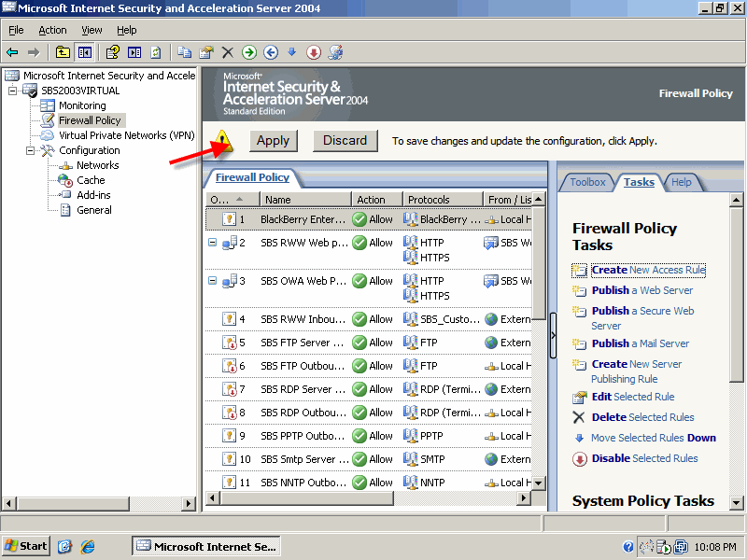Click the Delete X toolbar icon
Image resolution: width=747 pixels, height=560 pixels.
[228, 52]
